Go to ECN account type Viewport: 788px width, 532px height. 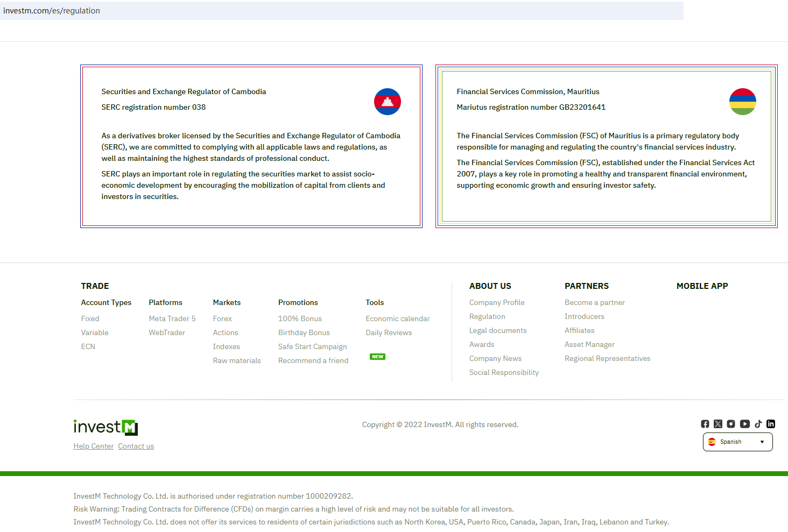[x=88, y=346]
